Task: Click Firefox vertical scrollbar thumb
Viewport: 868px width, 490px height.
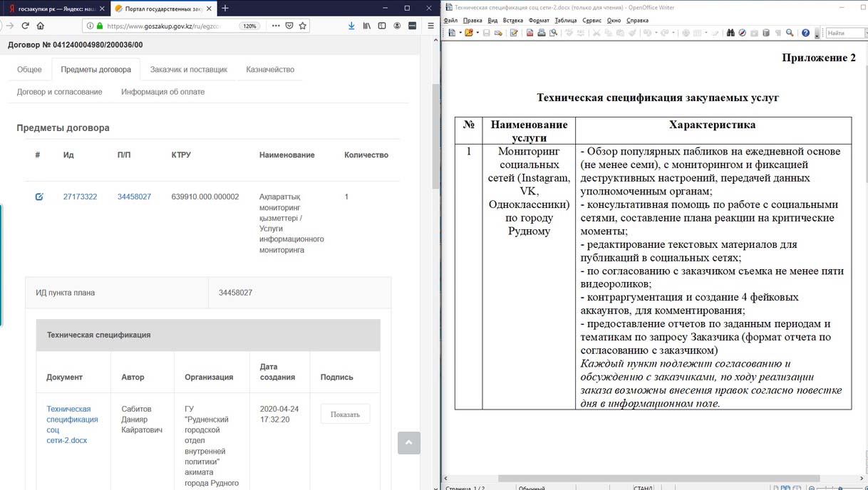Action: click(435, 135)
